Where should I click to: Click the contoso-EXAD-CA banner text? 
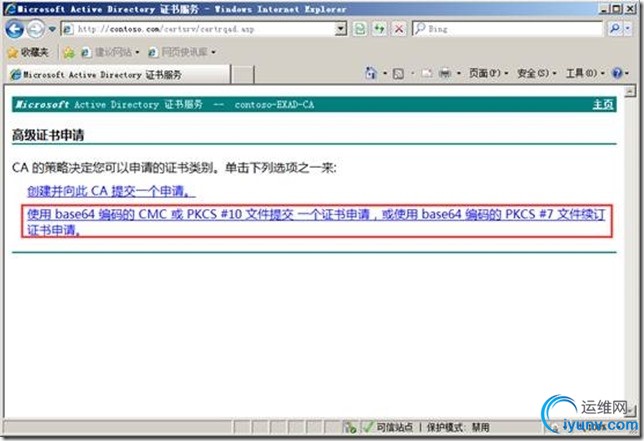(x=274, y=105)
